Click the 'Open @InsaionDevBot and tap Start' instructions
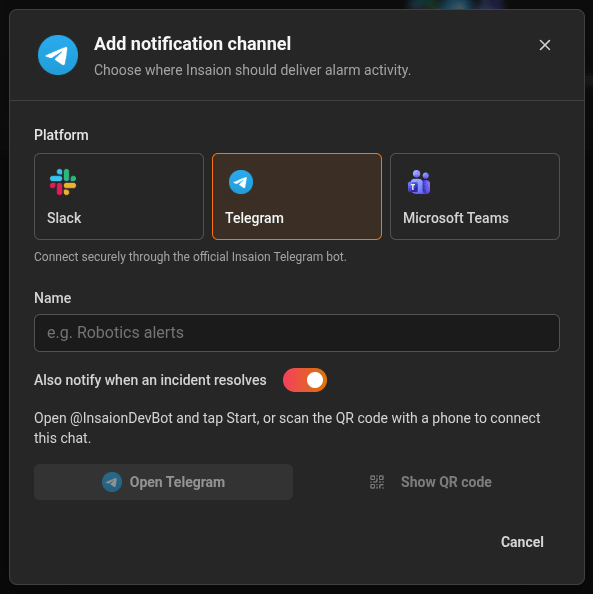The width and height of the screenshot is (593, 594). click(x=287, y=428)
